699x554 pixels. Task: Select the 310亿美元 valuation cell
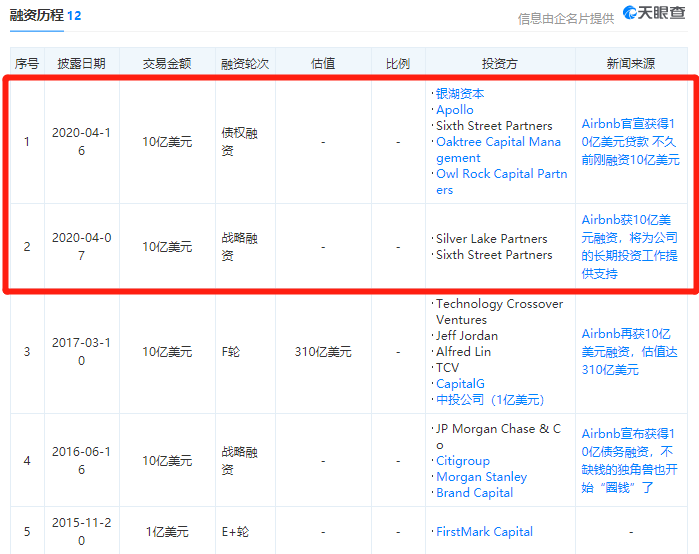click(x=323, y=352)
